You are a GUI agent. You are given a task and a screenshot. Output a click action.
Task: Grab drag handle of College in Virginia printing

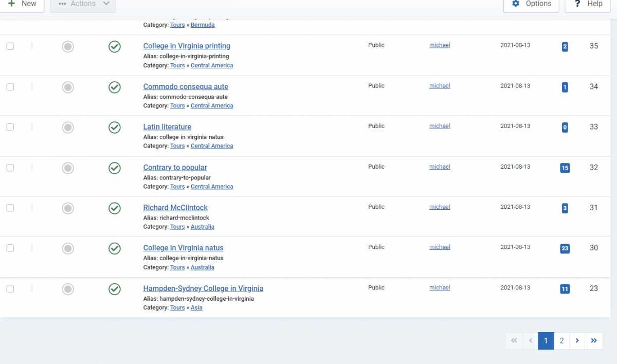click(x=32, y=46)
